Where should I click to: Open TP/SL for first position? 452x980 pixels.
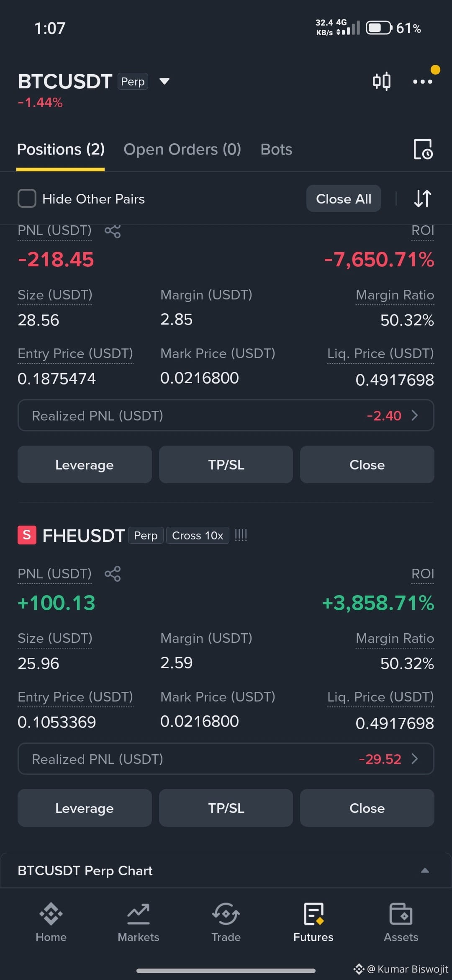[x=226, y=464]
